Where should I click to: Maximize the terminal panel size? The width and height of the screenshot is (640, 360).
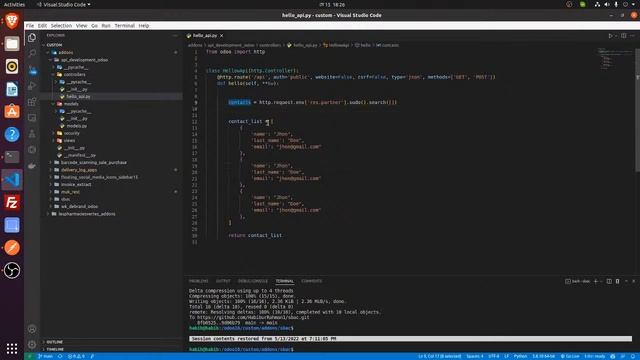pyautogui.click(x=626, y=281)
